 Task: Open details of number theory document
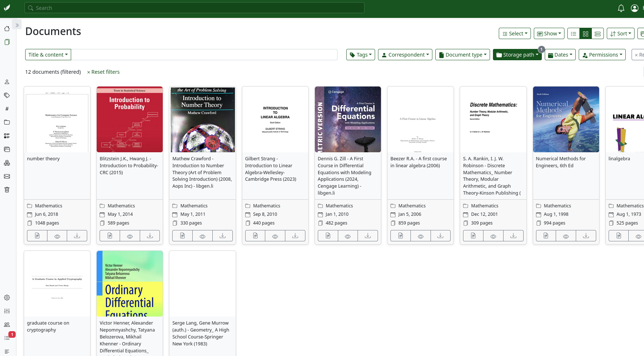click(x=37, y=236)
